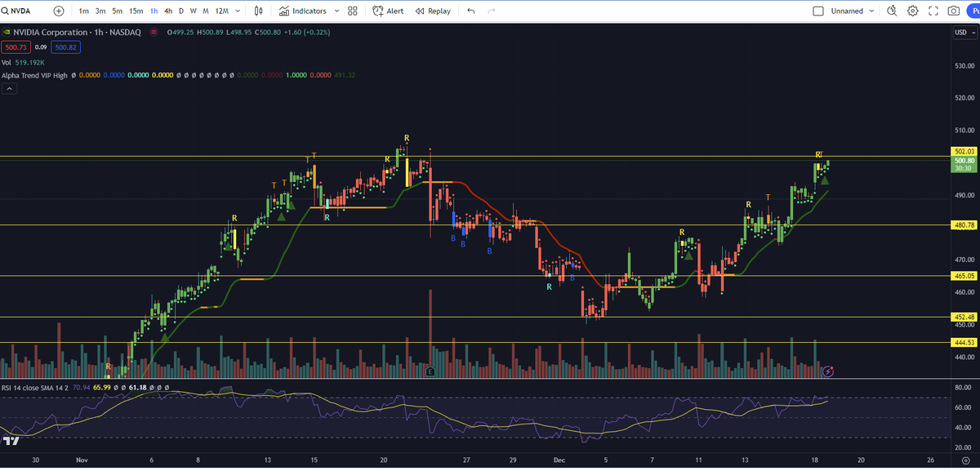
Task: Open chart settings gear icon
Action: tap(912, 11)
